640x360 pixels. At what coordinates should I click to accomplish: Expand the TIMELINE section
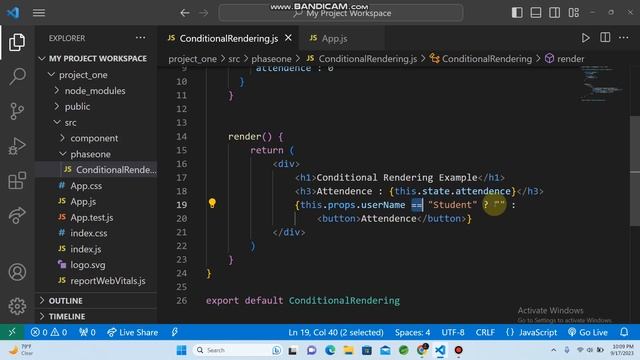point(96,316)
